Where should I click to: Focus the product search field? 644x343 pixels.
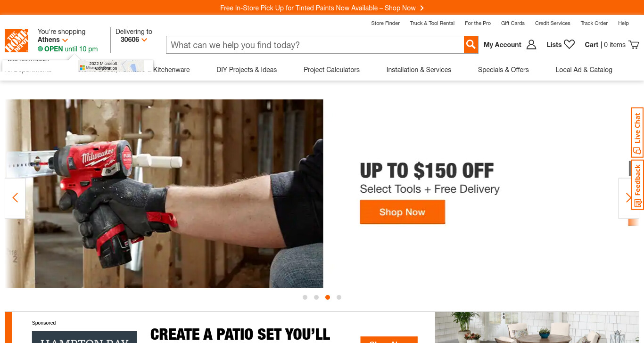coord(315,45)
